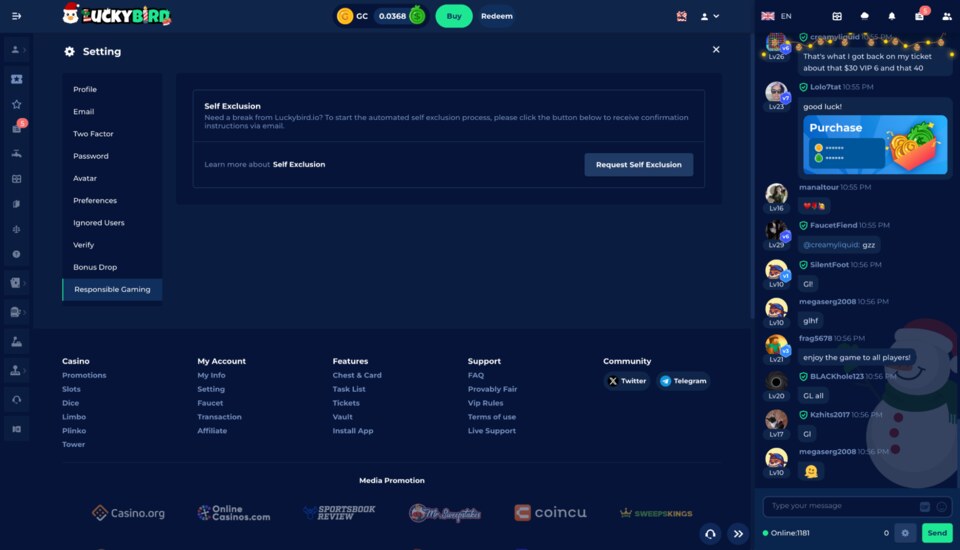Click FaucetFiend's avatar in chat
The image size is (960, 550).
click(776, 230)
